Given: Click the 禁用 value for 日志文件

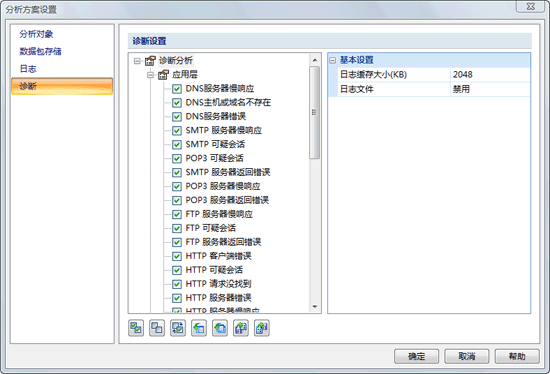Looking at the screenshot, I should [490, 89].
